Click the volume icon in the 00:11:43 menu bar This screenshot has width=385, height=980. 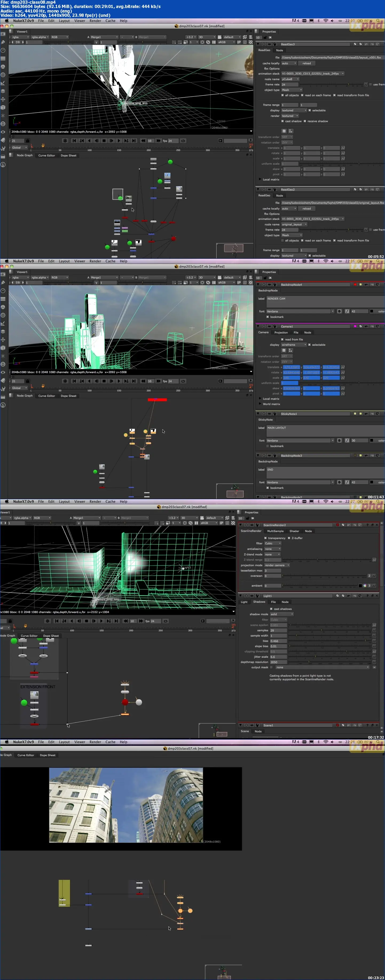pyautogui.click(x=332, y=261)
